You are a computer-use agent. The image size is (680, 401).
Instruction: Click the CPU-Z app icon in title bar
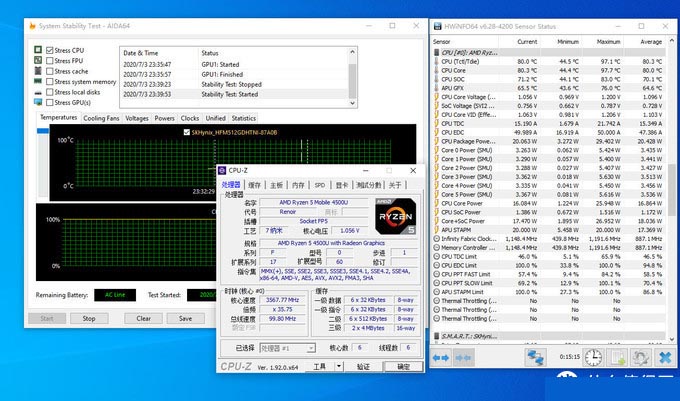pos(222,170)
